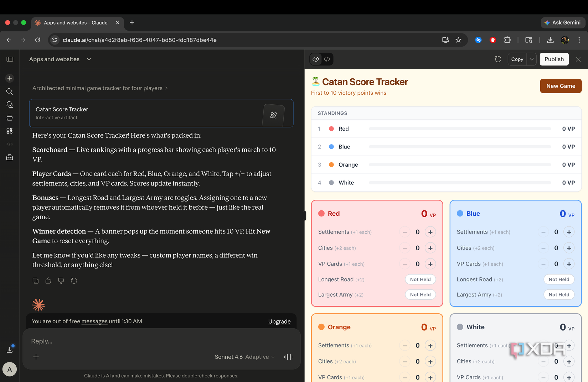Open a new browser tab
The image size is (588, 382).
132,22
